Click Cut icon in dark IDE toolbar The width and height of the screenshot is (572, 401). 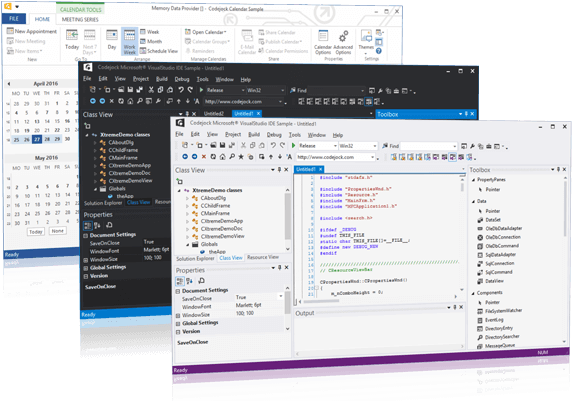[x=151, y=90]
